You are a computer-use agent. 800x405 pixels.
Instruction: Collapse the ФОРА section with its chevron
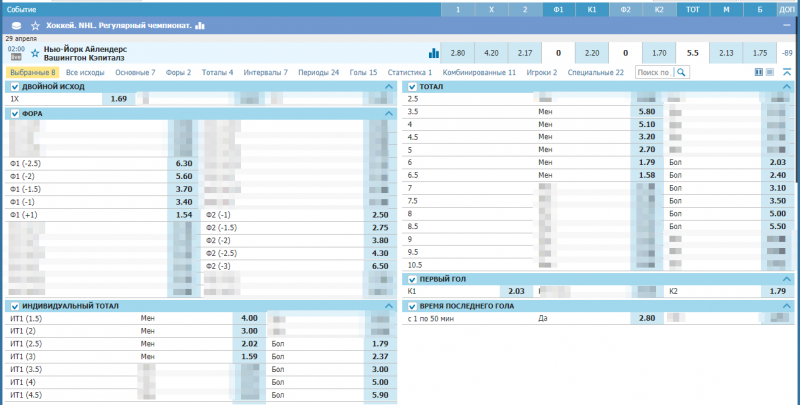pos(389,114)
